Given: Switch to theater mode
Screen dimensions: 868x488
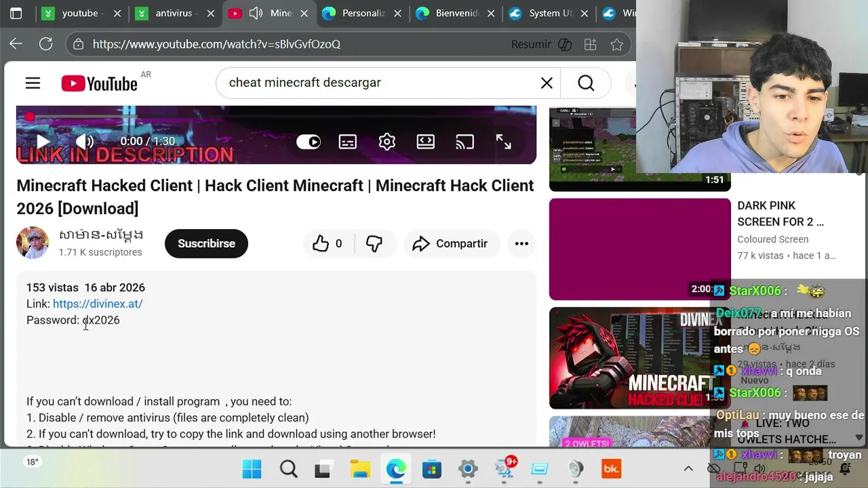Looking at the screenshot, I should [426, 142].
